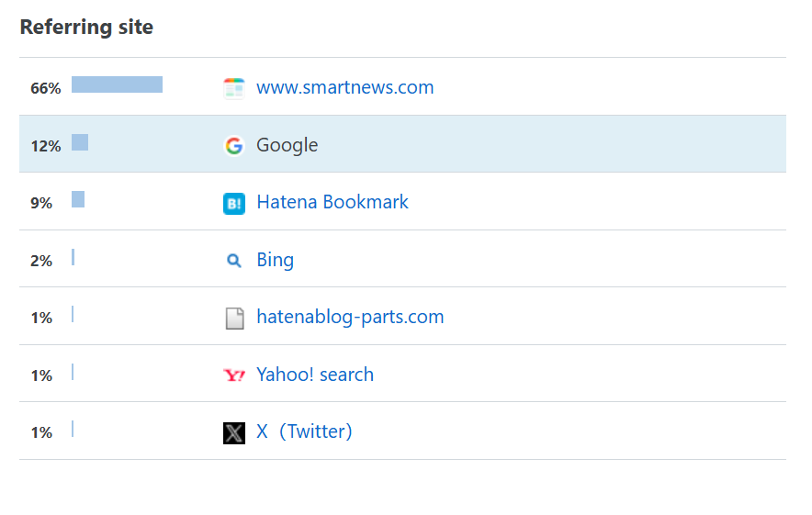Viewport: 812px width, 515px height.
Task: Click the Hatena Bookmark B! icon
Action: pos(234,204)
